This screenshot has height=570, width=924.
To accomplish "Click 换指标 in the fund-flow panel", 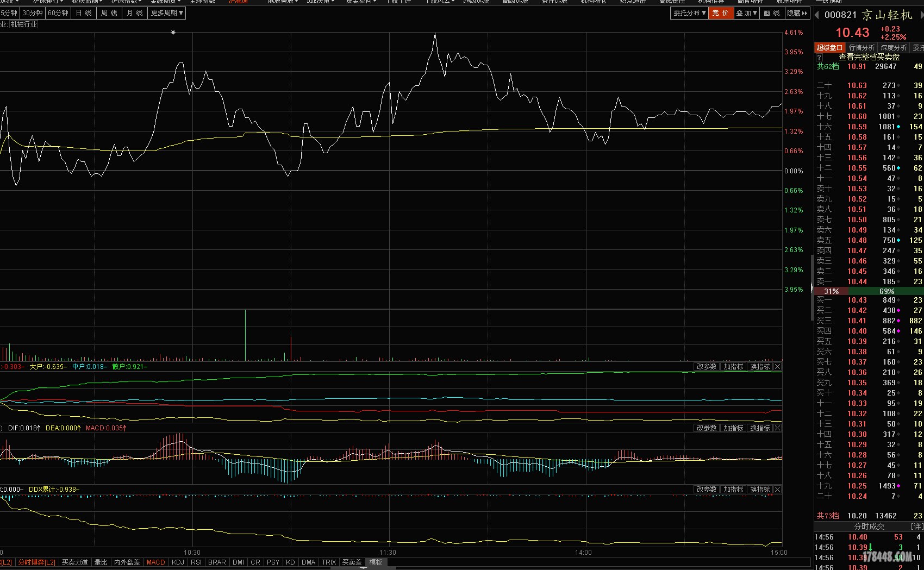I will pyautogui.click(x=760, y=367).
